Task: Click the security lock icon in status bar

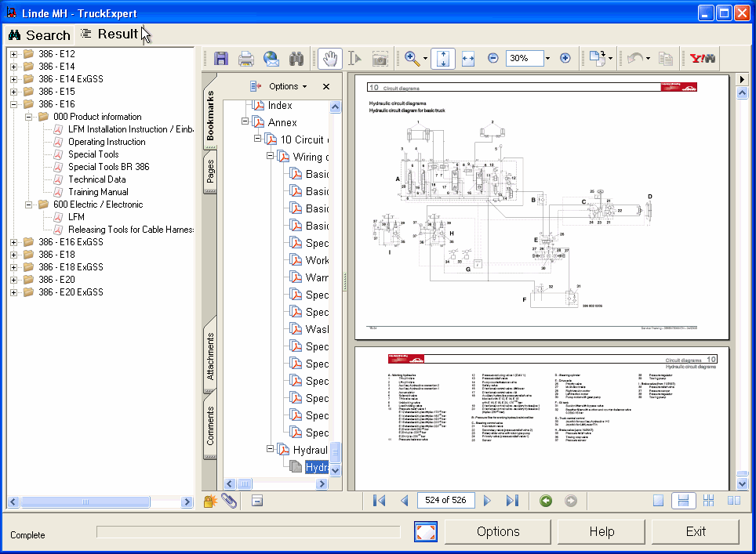Action: pos(209,501)
